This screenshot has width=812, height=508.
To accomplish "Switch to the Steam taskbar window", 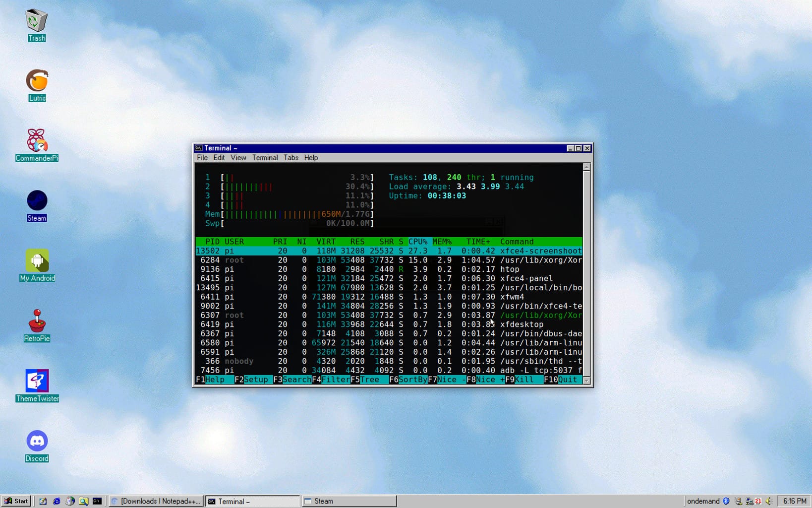I will [x=349, y=501].
